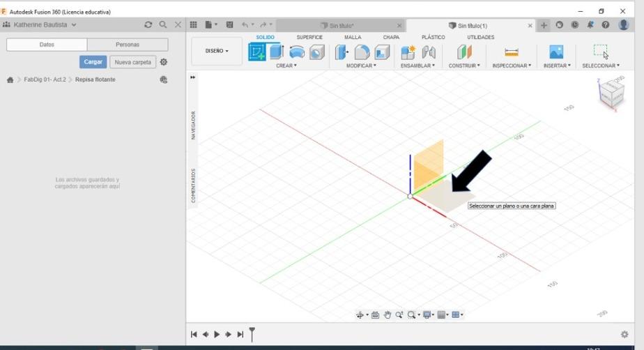
Task: Select the Press Pull tool
Action: point(342,52)
